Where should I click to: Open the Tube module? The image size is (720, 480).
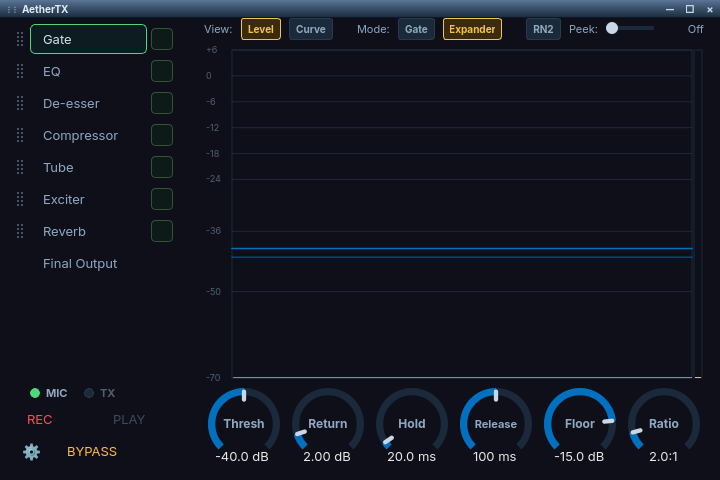pos(89,168)
